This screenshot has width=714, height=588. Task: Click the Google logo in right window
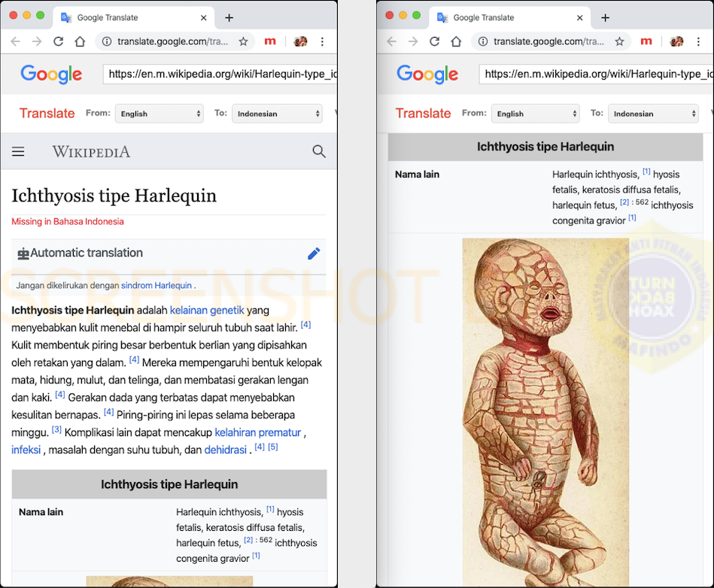[427, 74]
